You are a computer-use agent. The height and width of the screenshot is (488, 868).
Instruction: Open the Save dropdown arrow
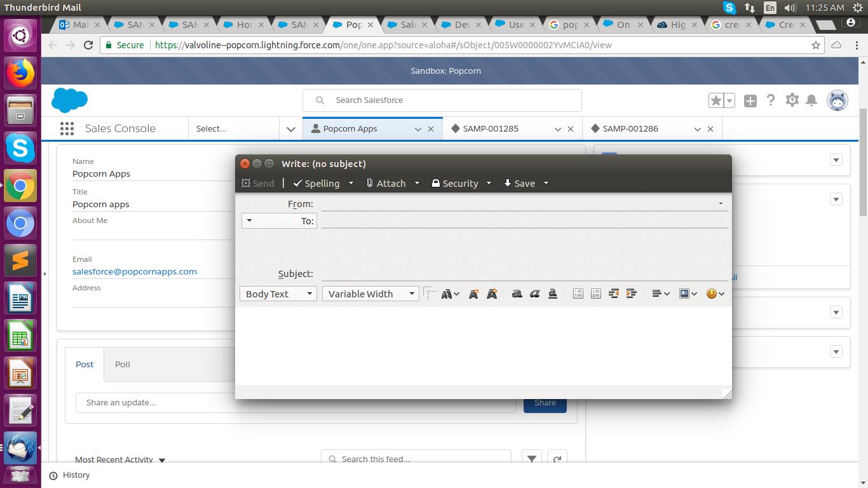(546, 183)
